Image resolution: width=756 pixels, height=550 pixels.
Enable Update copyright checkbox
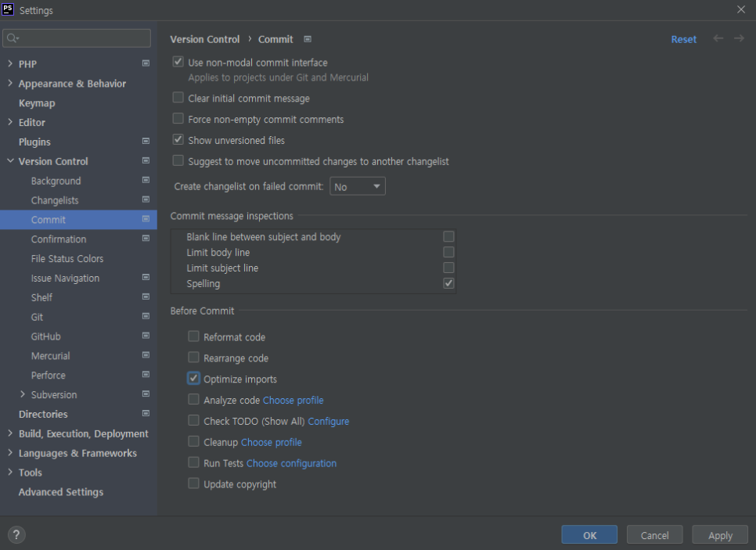pyautogui.click(x=193, y=483)
